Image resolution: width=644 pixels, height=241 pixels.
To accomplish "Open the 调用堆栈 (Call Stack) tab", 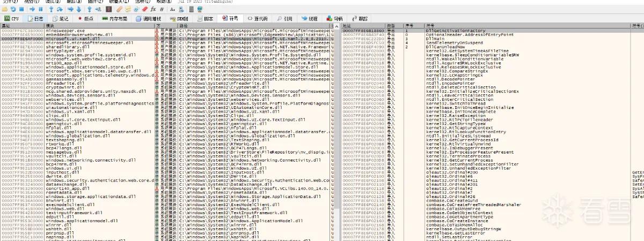I will tap(149, 18).
